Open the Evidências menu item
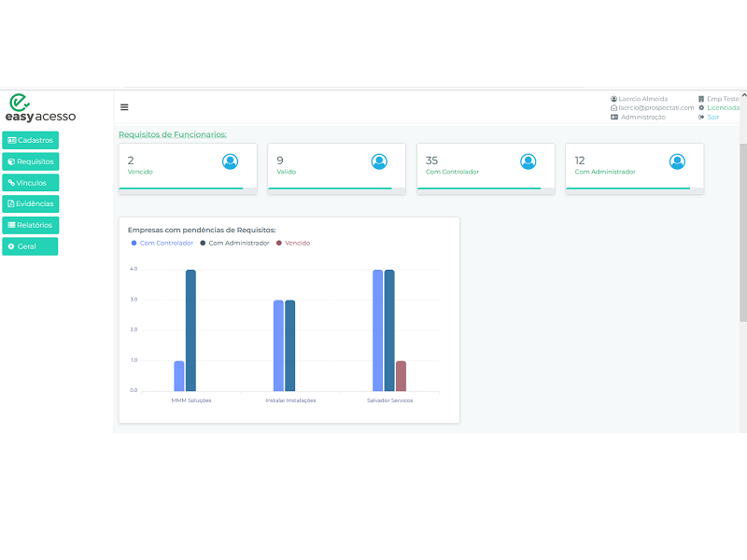 [30, 203]
